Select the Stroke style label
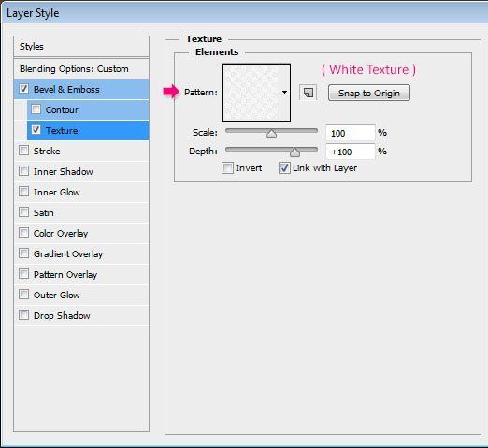488x448 pixels. [47, 151]
